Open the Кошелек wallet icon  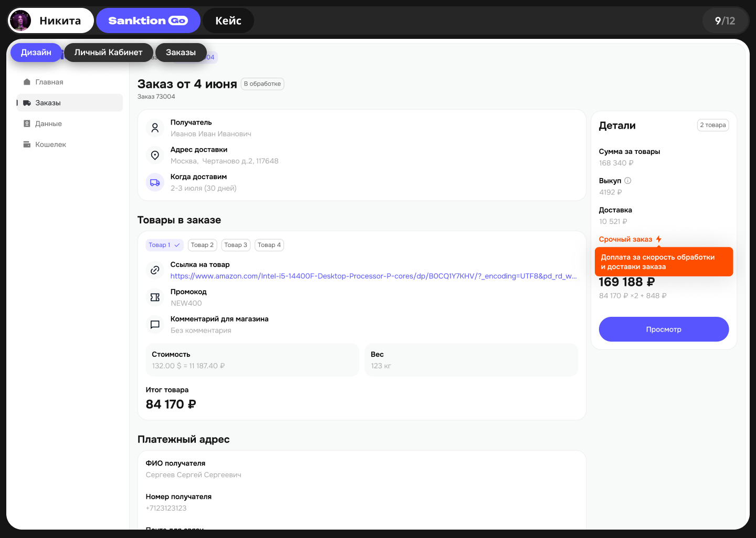[x=27, y=144]
